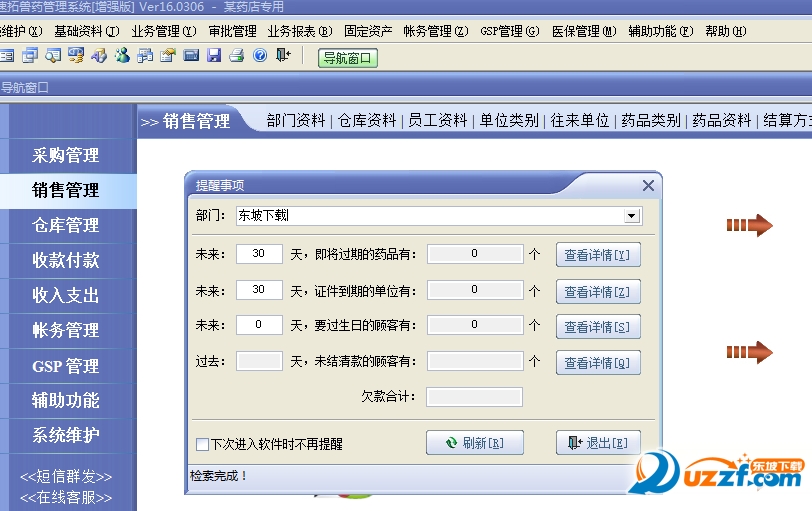This screenshot has height=511, width=812.
Task: Click the exit door toolbar icon
Action: coord(283,55)
